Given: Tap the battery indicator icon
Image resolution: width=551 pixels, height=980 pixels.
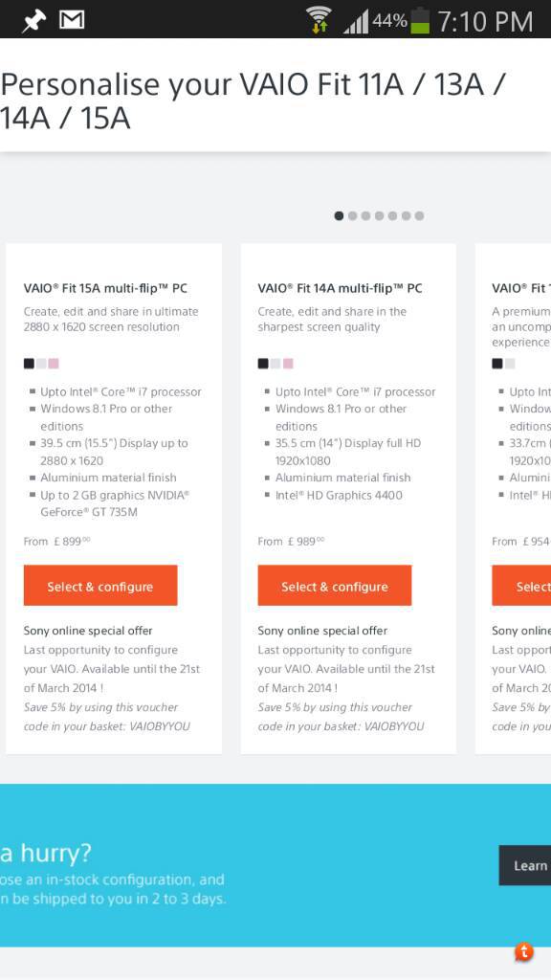Looking at the screenshot, I should [x=421, y=21].
